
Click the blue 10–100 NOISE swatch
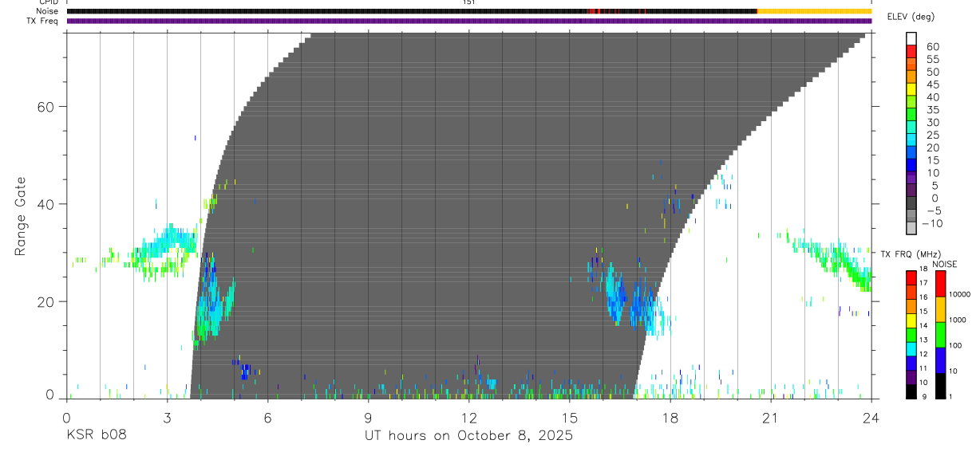click(941, 360)
